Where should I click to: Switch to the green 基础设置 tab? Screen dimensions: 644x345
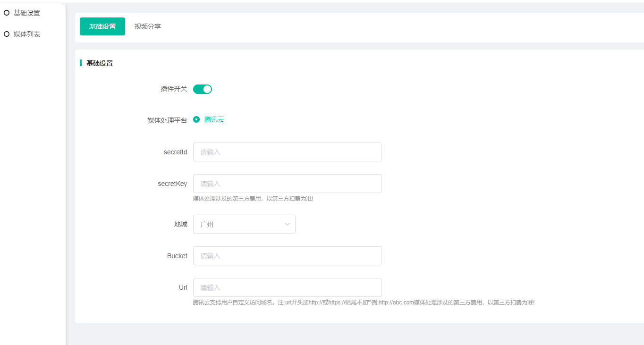[102, 26]
